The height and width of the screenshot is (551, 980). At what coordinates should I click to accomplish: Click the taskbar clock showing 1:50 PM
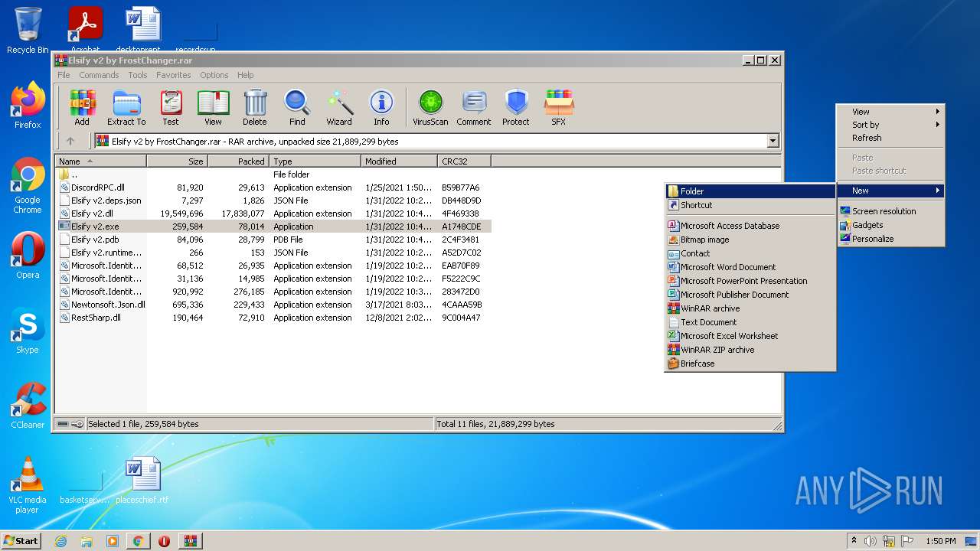(x=940, y=541)
